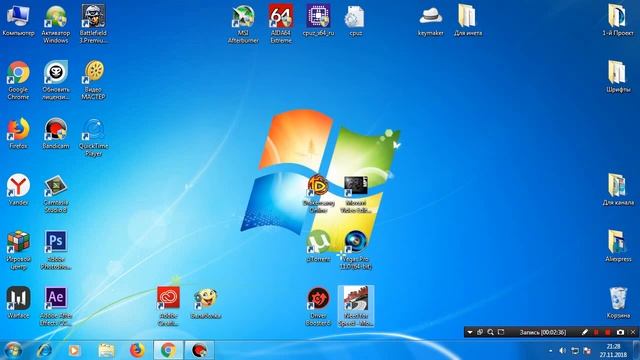Select the Обновить лицензию skull icon
640x360 pixels.
(56, 80)
